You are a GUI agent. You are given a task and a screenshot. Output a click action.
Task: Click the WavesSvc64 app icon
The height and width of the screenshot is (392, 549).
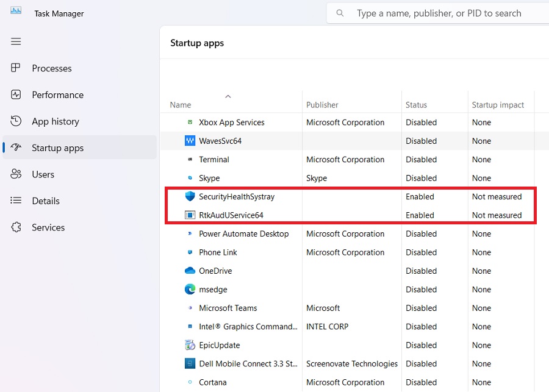(x=192, y=141)
